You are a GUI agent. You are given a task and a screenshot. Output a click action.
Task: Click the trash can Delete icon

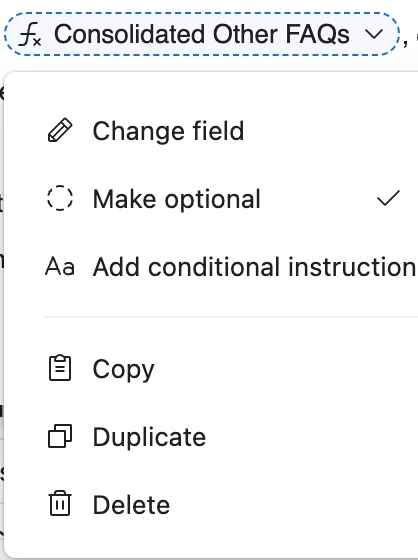(60, 503)
